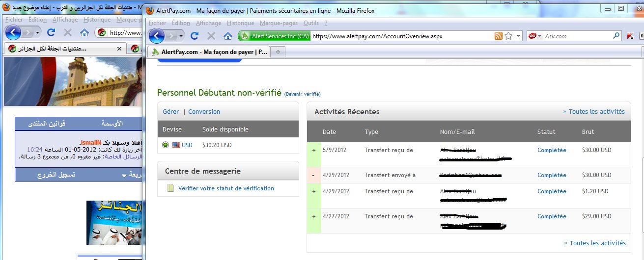Open Complétée status for Transfert envoyé row
The height and width of the screenshot is (260, 644).
pos(552,175)
